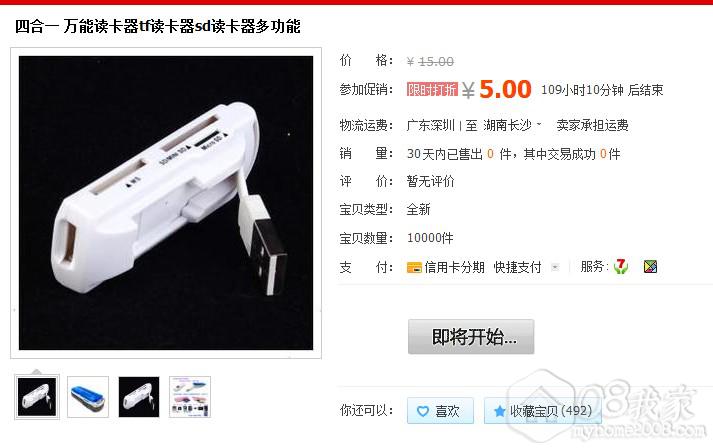Screen dimensions: 713x448
Task: Click 收藏宝贝 (492) favorite button
Action: point(543,411)
